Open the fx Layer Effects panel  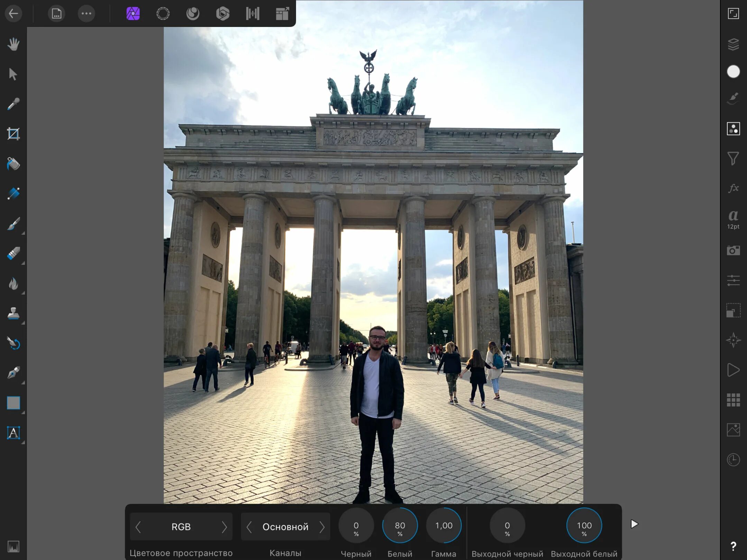click(x=733, y=188)
